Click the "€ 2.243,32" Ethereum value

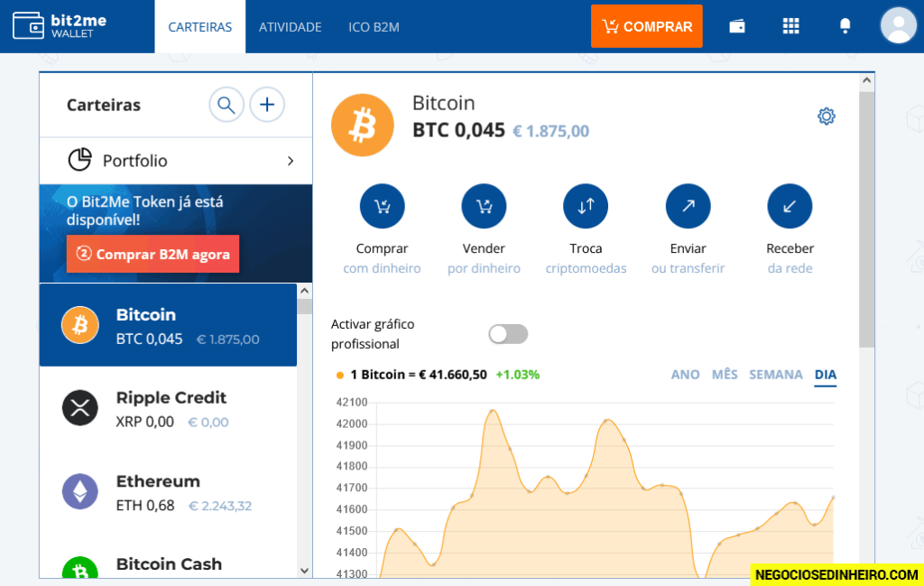(x=220, y=506)
